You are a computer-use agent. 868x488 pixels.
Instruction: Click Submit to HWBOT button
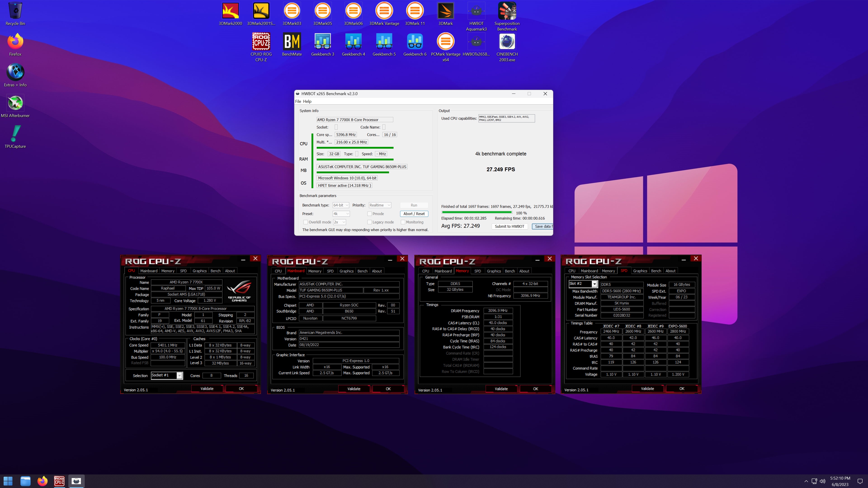[509, 226]
